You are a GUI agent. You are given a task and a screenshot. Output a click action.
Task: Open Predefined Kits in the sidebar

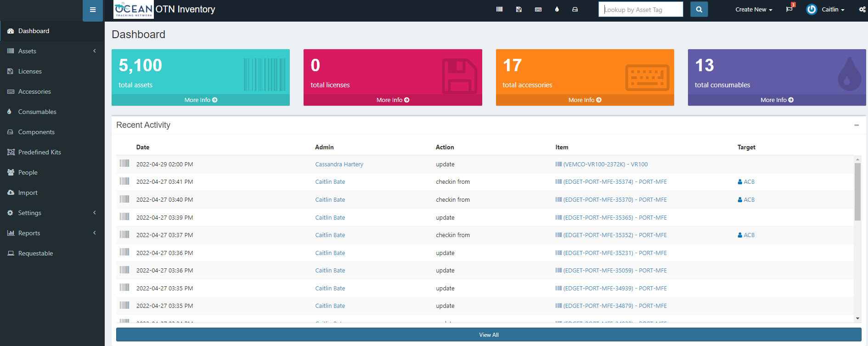(x=52, y=152)
